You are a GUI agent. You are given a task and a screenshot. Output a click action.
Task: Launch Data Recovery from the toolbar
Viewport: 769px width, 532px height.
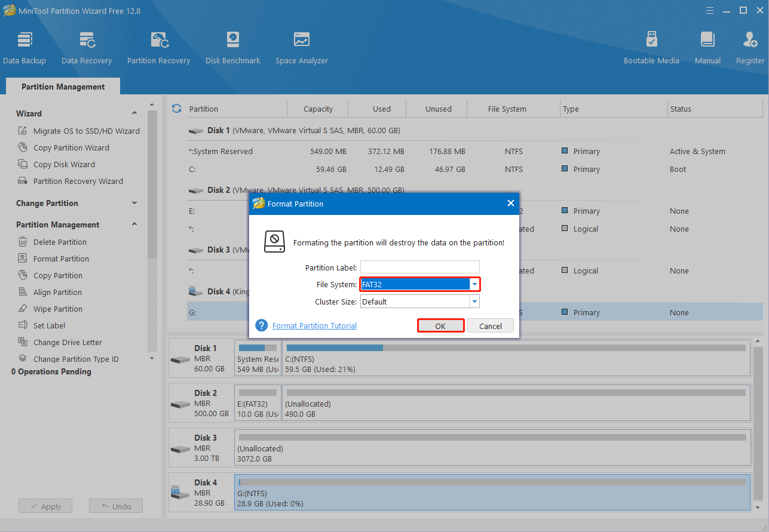(x=87, y=48)
